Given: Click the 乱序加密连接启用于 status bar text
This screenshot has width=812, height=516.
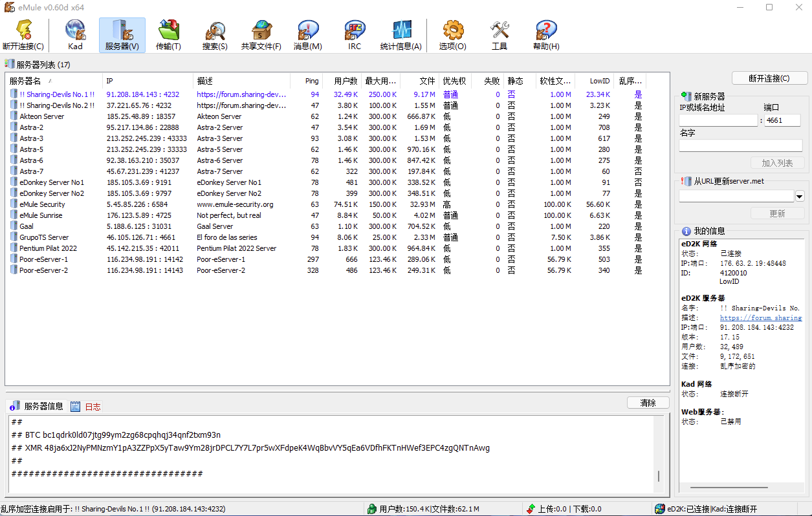Looking at the screenshot, I should [x=113, y=509].
